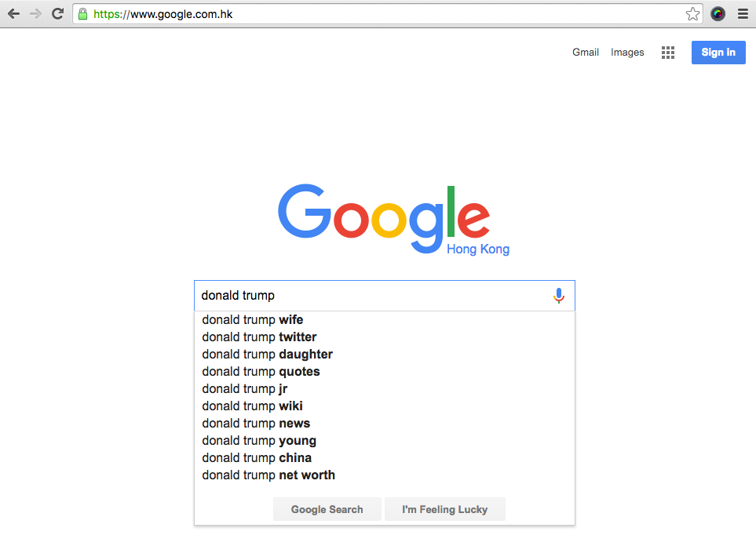Click the browser forward arrow
This screenshot has width=756, height=535.
tap(35, 14)
